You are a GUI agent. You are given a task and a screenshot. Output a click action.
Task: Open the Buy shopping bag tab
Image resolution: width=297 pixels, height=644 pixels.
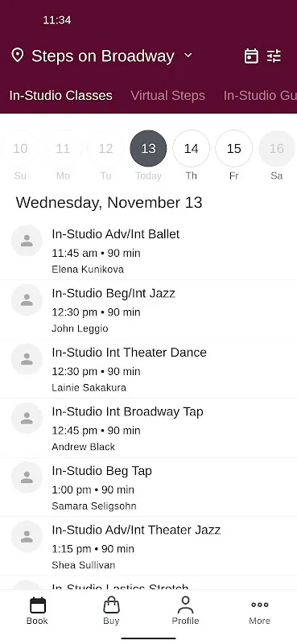point(111,611)
